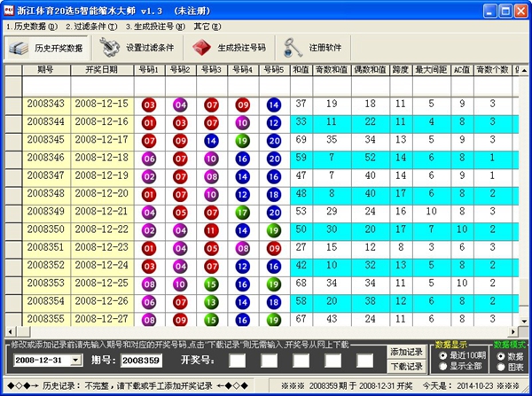Click the vertical scrollbar down arrow
Viewport: 532px width, 396px height.
(524, 321)
